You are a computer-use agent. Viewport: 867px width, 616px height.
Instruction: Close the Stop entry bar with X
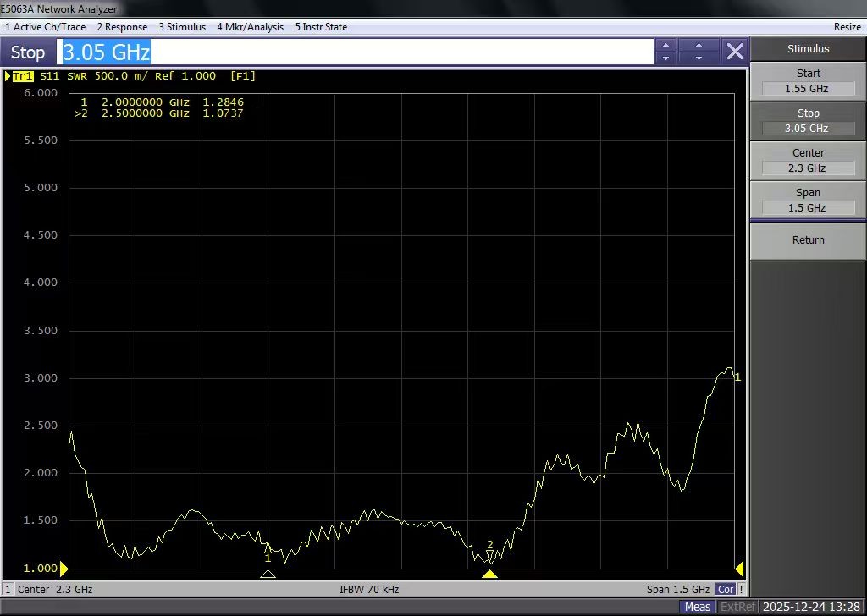pyautogui.click(x=735, y=52)
